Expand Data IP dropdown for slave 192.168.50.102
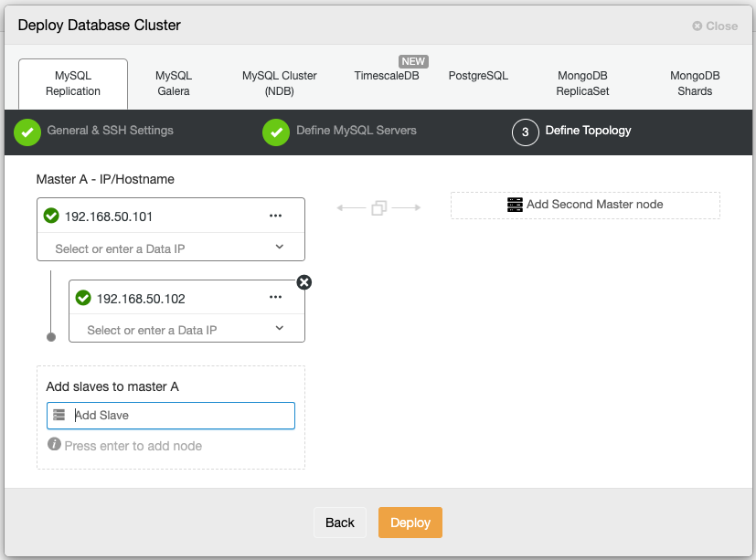The width and height of the screenshot is (756, 560). click(x=280, y=328)
